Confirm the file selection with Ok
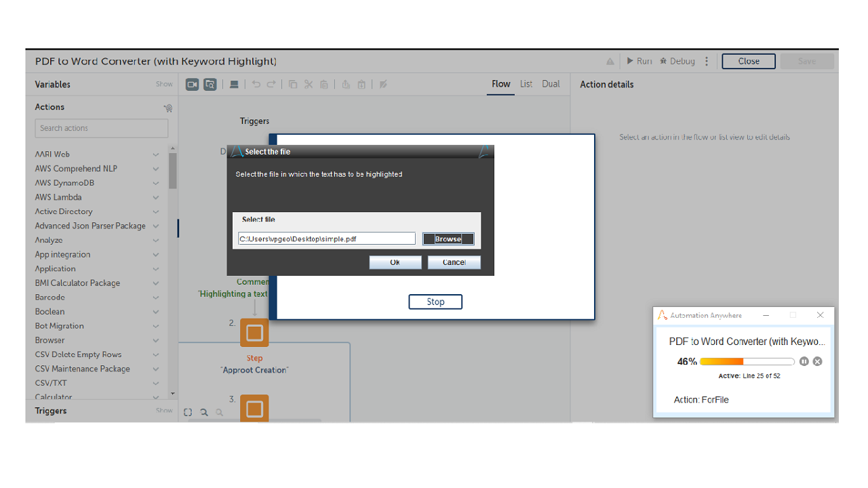This screenshot has width=868, height=488. [395, 262]
